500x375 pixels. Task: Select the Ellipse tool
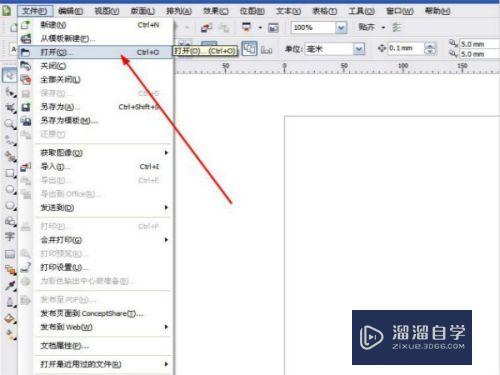[10, 189]
